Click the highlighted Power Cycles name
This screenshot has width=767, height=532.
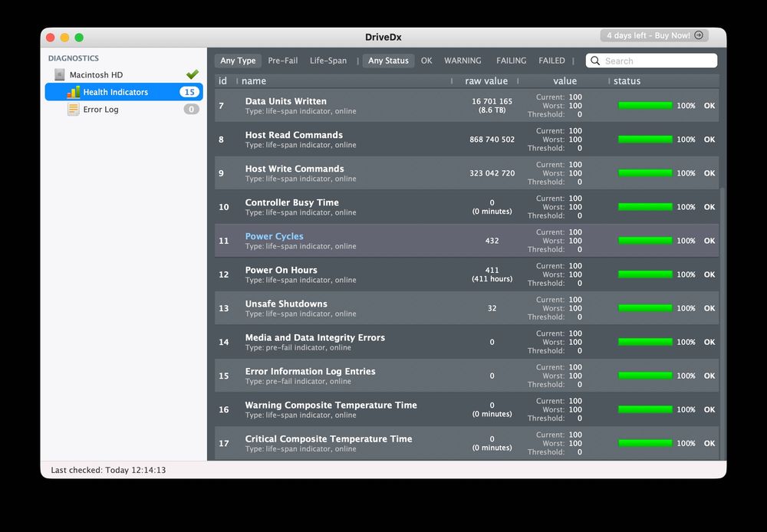pos(274,236)
